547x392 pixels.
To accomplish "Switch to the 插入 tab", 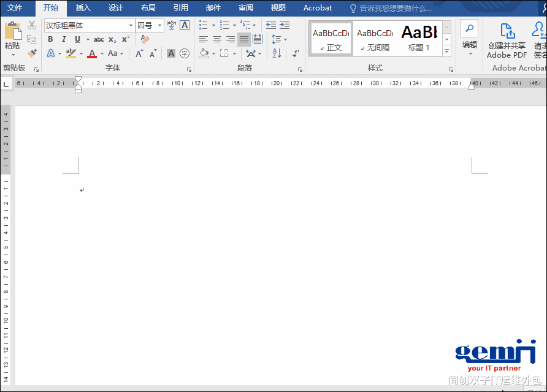I will [x=83, y=8].
